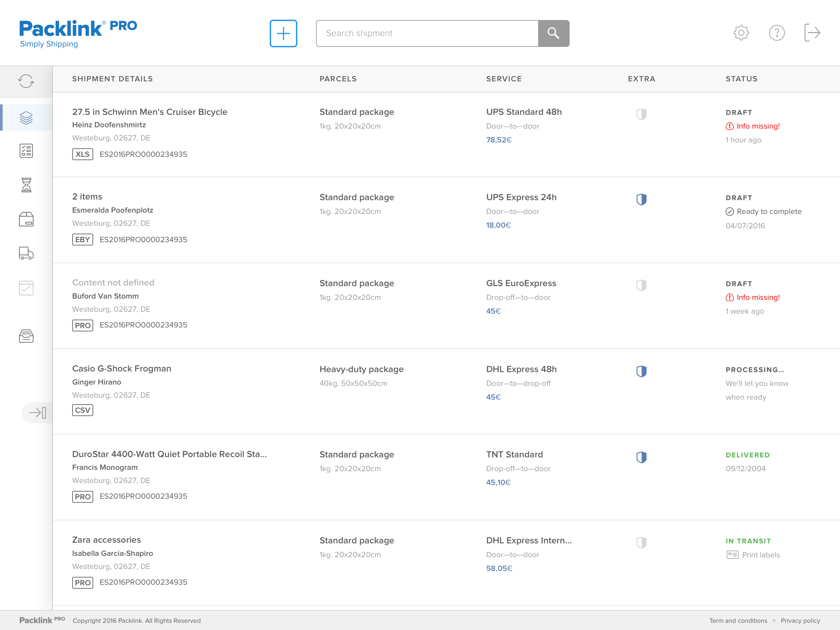Toggle insurance shield for Schwinn Bicycle shipment
Viewport: 840px width, 630px height.
[x=641, y=114]
